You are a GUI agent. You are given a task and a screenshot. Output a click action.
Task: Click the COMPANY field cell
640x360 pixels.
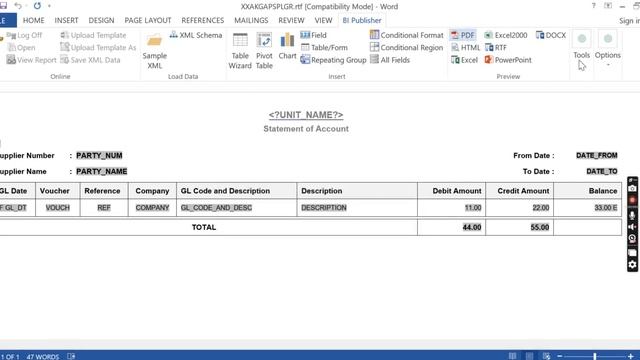(x=152, y=208)
